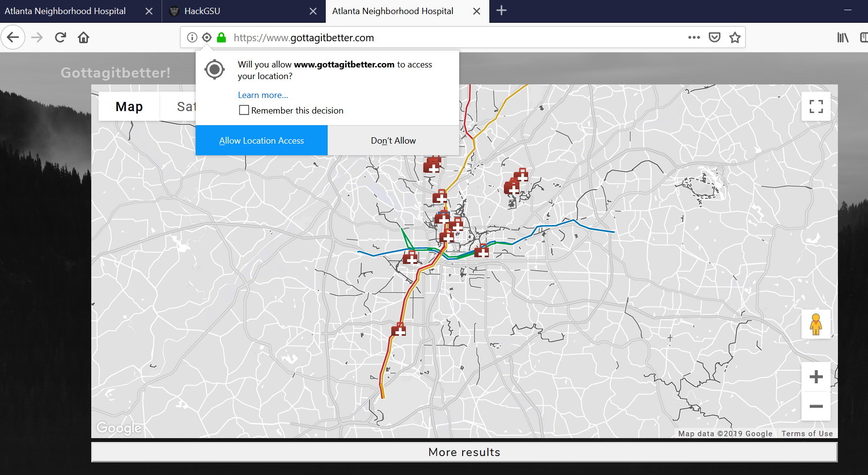Screen dimensions: 868x475
Task: Toggle the map fullscreen view
Action: [816, 107]
